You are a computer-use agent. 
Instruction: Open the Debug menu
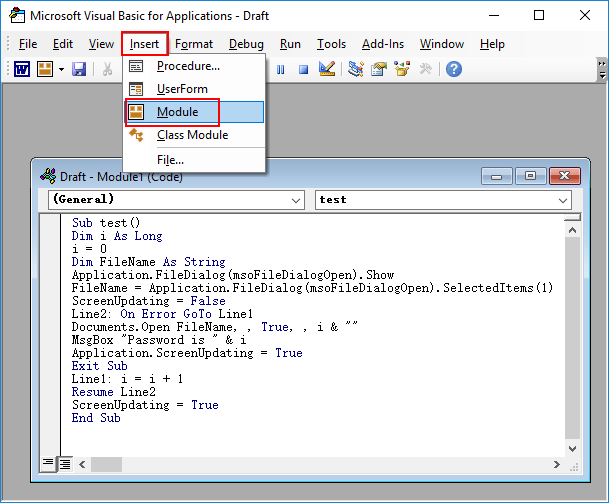(x=246, y=44)
